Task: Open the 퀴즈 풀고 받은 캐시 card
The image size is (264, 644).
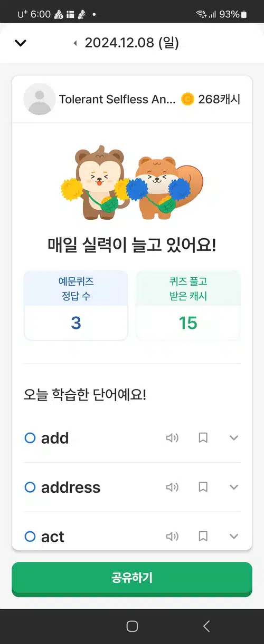Action: 188,306
